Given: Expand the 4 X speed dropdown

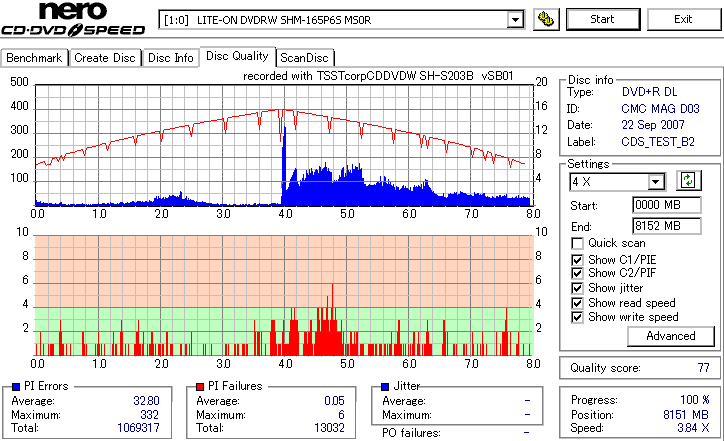Looking at the screenshot, I should point(655,182).
